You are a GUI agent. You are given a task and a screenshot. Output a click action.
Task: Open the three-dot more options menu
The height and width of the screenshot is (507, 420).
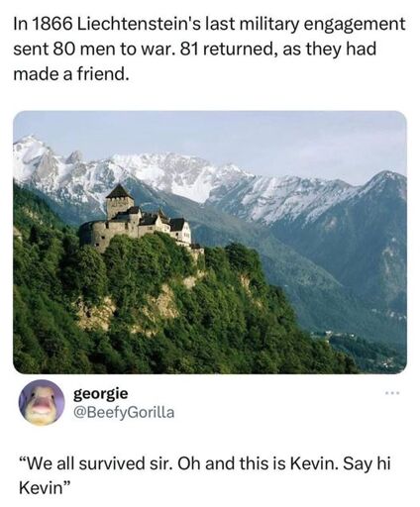click(392, 393)
